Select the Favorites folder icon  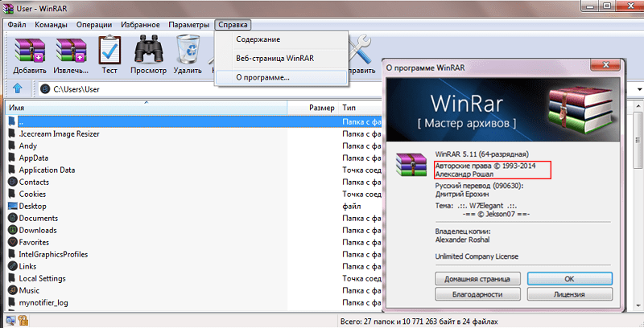[x=13, y=242]
